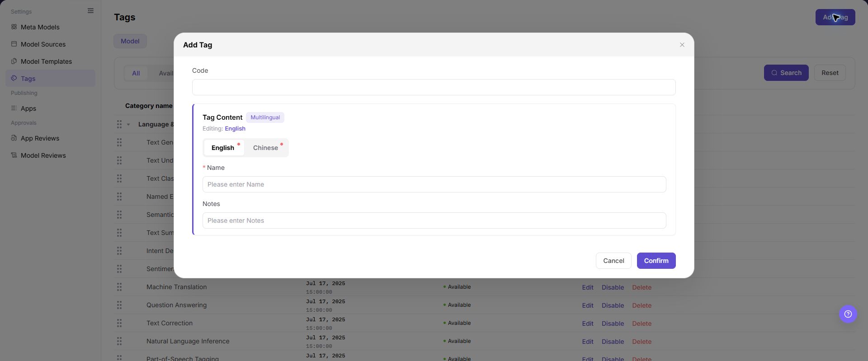Confirm adding the tag
The width and height of the screenshot is (868, 361).
tap(656, 261)
